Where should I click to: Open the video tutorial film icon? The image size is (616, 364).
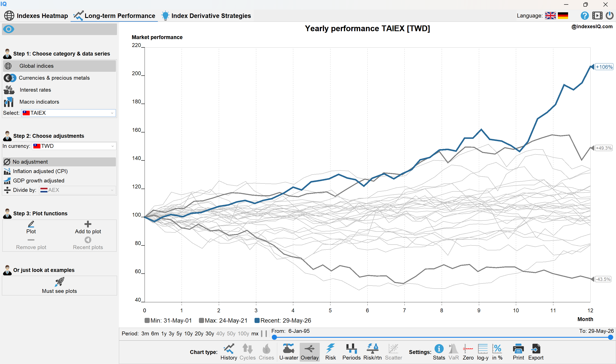point(597,16)
